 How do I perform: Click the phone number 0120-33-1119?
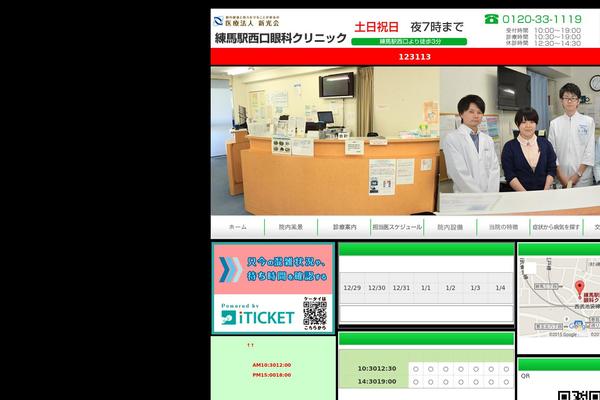click(x=542, y=19)
